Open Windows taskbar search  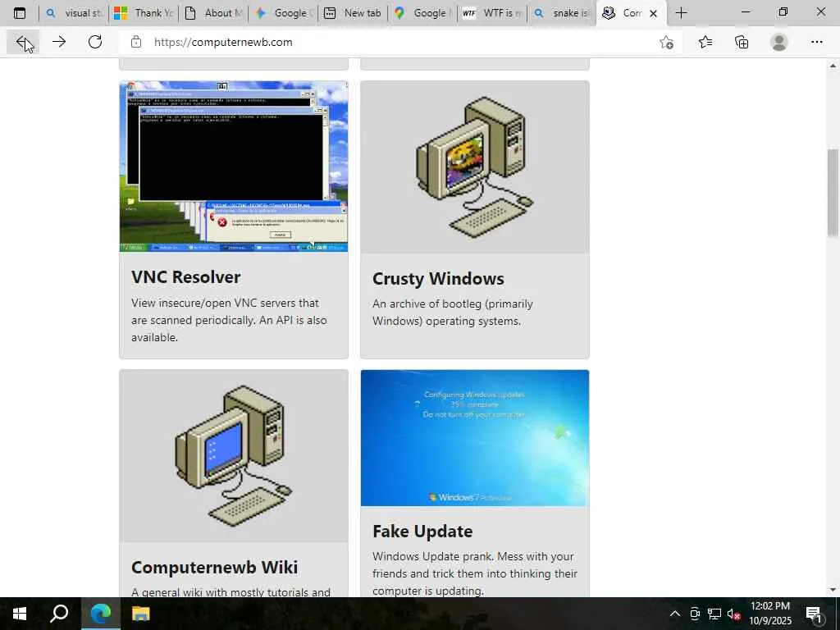[x=59, y=614]
